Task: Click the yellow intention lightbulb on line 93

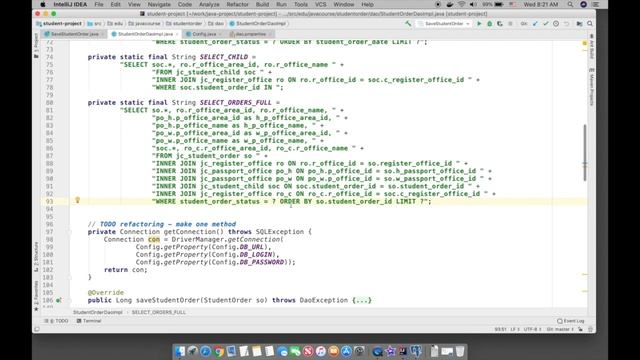Action: 78,200
